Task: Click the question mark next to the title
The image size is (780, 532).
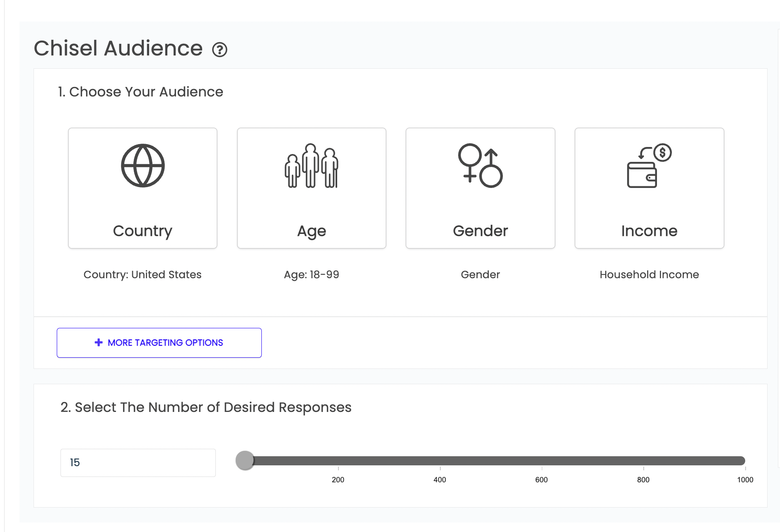Action: pos(220,50)
